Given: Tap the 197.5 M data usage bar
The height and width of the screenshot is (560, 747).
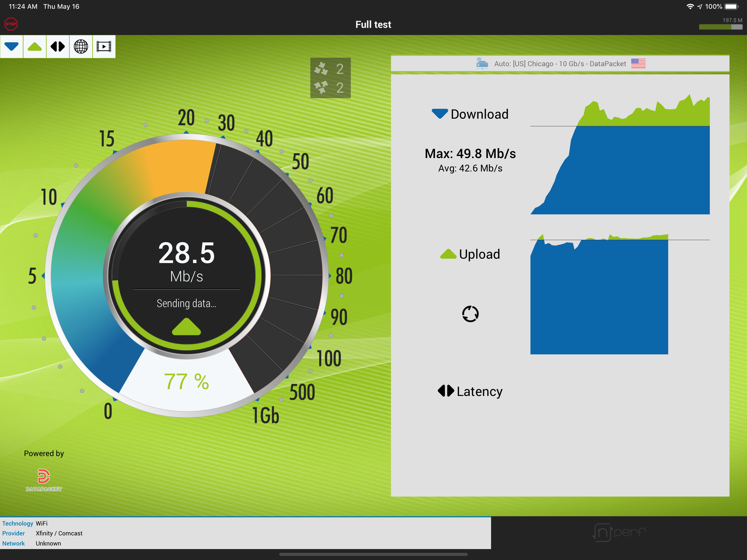Looking at the screenshot, I should point(720,26).
